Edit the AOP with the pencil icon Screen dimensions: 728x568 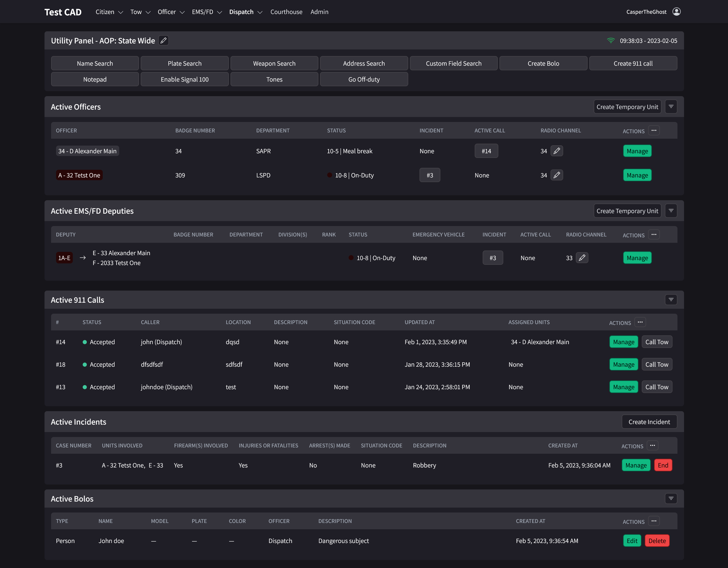164,40
